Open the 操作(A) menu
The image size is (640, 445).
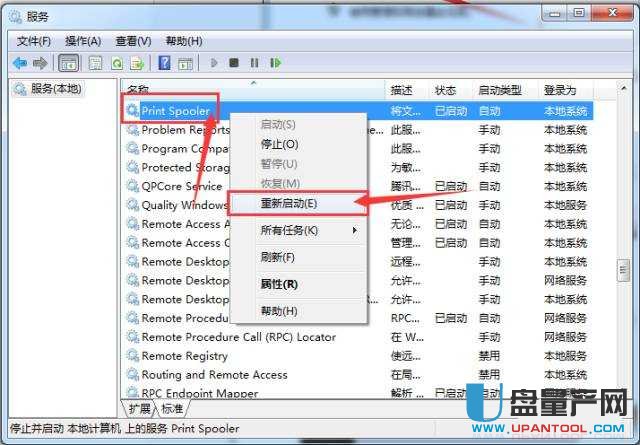coord(83,41)
